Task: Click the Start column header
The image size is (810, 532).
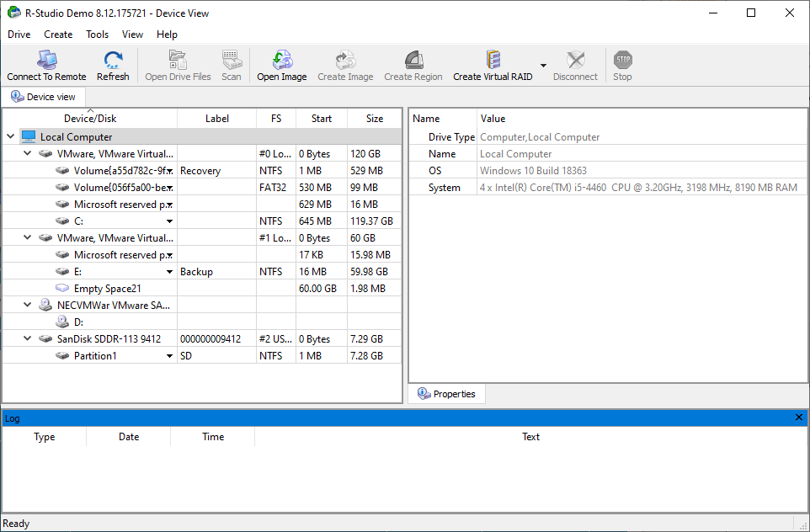Action: click(x=322, y=119)
